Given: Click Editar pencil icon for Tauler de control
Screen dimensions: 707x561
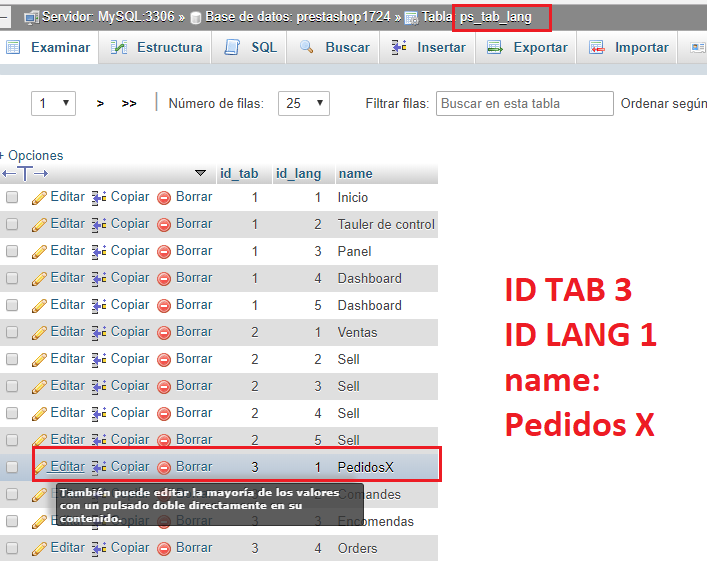Looking at the screenshot, I should coord(39,225).
